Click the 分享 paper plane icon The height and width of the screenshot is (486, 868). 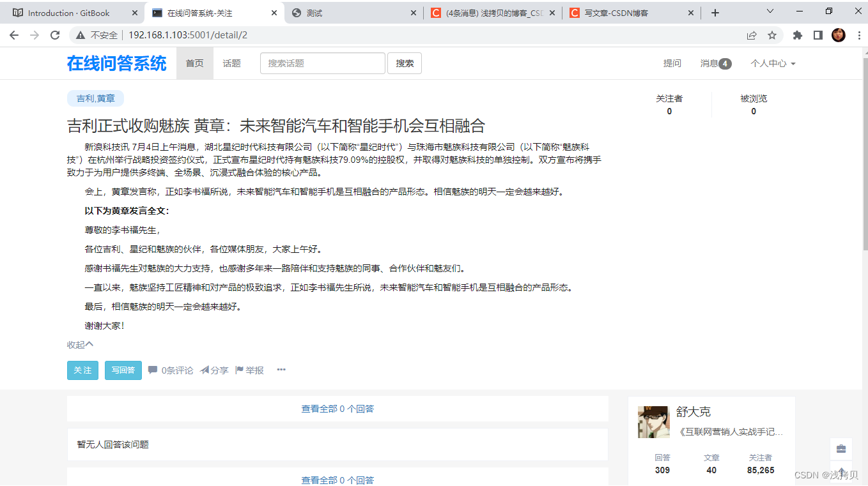click(x=205, y=370)
